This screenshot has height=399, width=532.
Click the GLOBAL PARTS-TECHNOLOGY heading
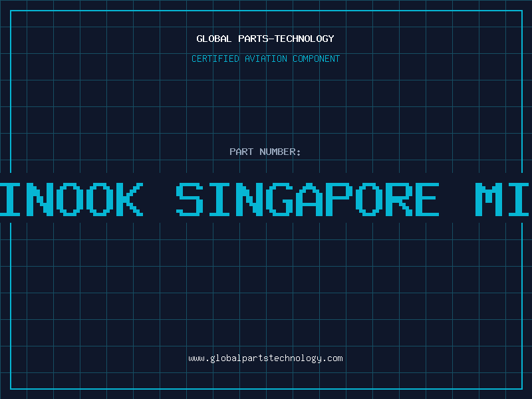pyautogui.click(x=265, y=39)
